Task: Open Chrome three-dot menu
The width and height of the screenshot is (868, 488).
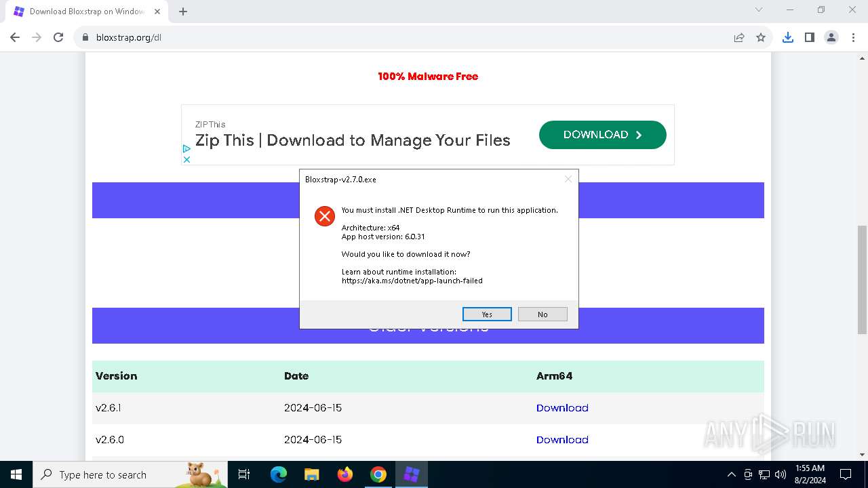Action: pos(853,37)
